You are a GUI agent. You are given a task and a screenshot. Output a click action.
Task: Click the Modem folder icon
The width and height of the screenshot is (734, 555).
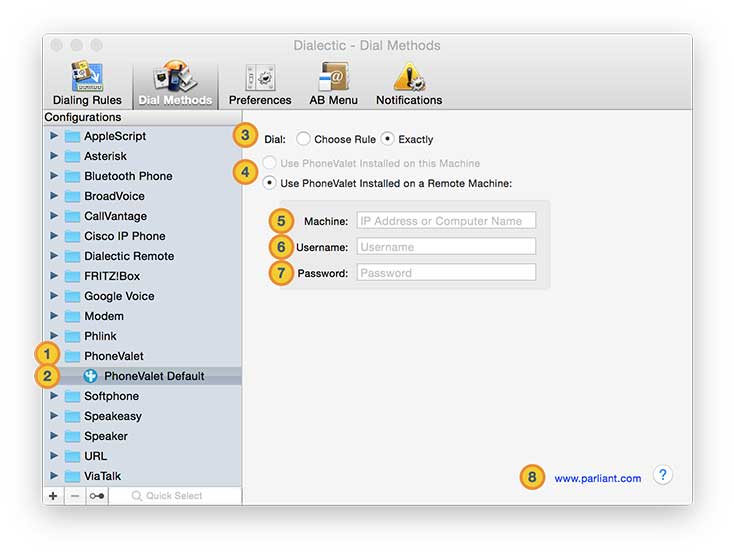[x=72, y=316]
